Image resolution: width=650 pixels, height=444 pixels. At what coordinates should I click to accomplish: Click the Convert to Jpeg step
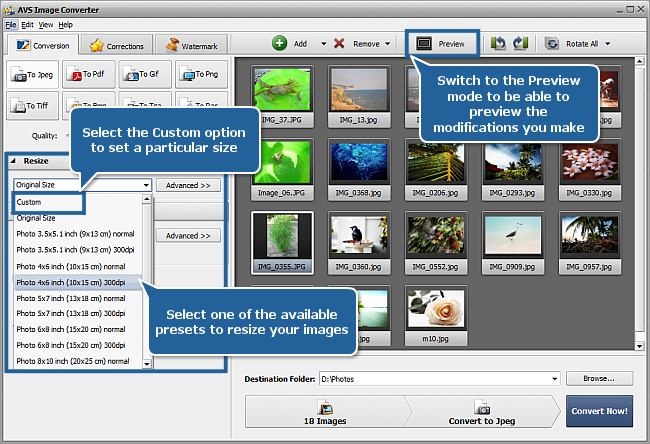click(482, 412)
